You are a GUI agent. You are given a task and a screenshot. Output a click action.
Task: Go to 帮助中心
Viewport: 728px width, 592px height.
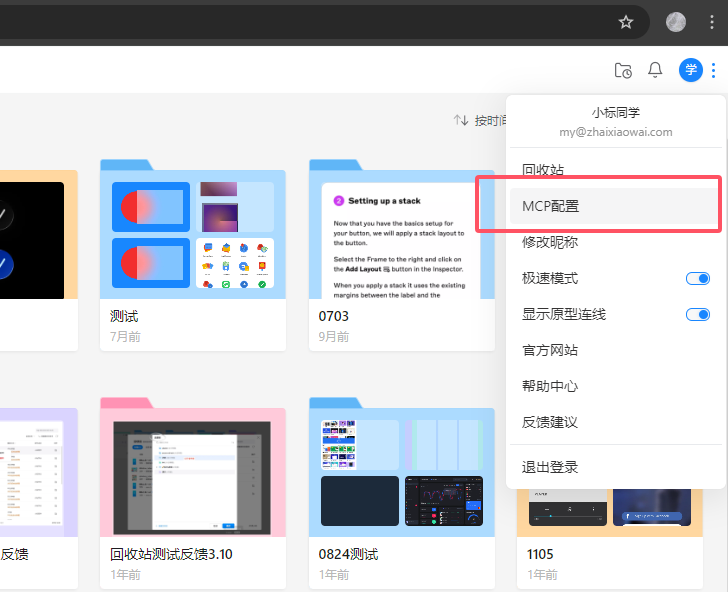[550, 386]
